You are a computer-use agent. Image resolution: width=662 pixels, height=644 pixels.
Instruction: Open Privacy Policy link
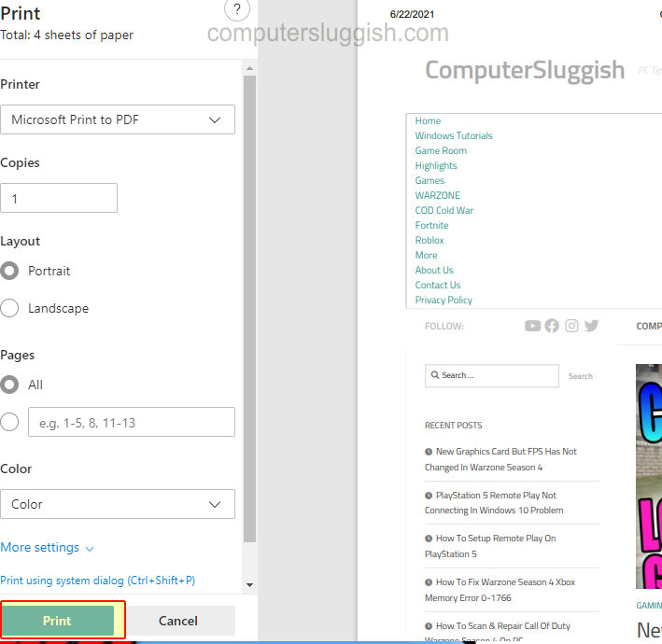[x=444, y=300]
